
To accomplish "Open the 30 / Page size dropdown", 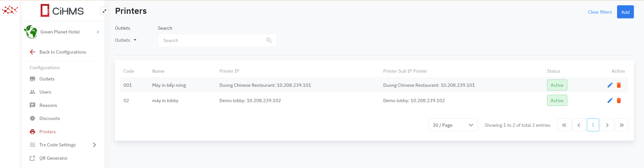I will coord(453,125).
